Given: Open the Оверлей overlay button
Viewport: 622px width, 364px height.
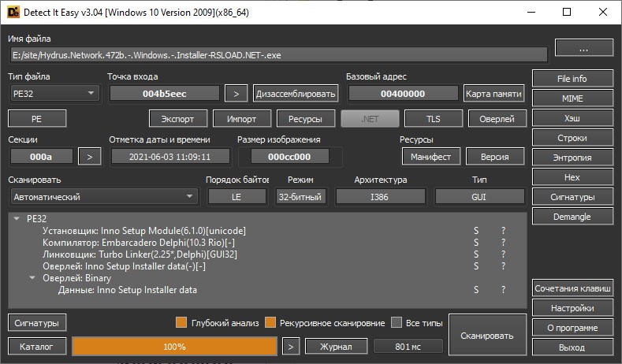Looking at the screenshot, I should [x=497, y=118].
